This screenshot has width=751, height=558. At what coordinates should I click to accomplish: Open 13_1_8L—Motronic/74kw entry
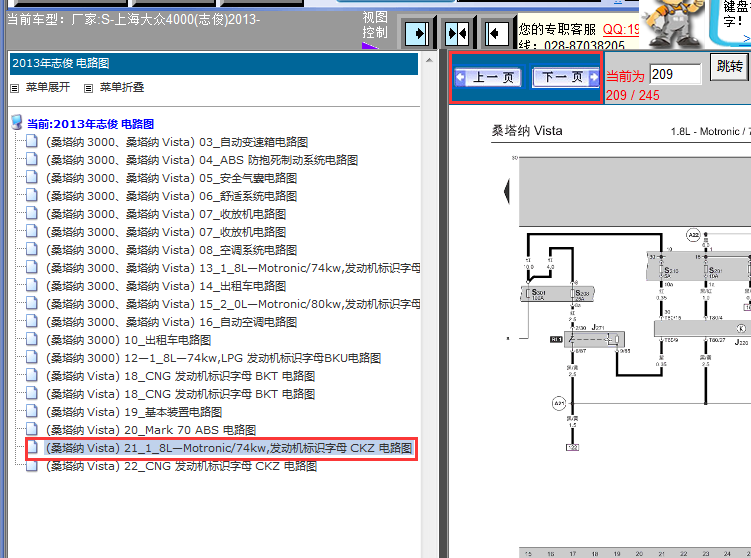233,268
